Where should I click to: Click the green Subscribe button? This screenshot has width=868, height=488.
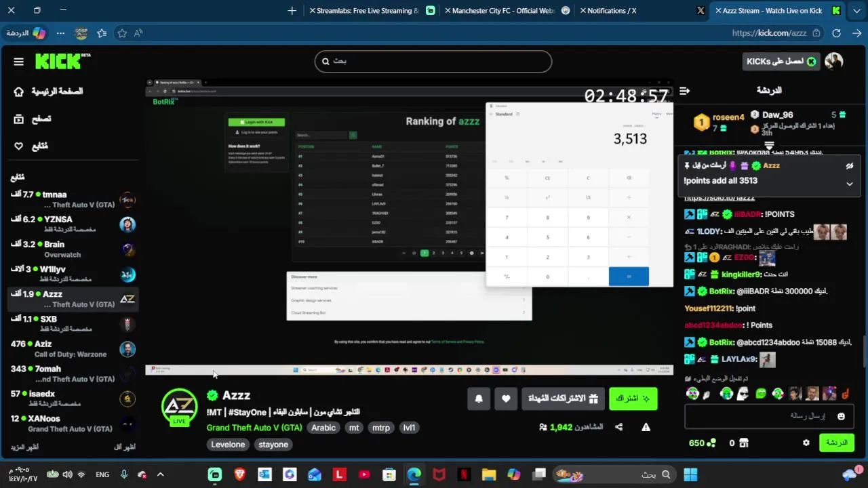(x=633, y=399)
